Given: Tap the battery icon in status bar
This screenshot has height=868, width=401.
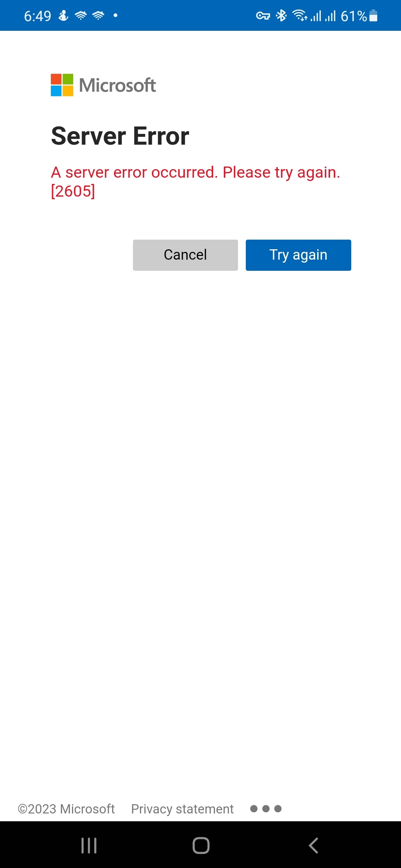Looking at the screenshot, I should (x=374, y=16).
